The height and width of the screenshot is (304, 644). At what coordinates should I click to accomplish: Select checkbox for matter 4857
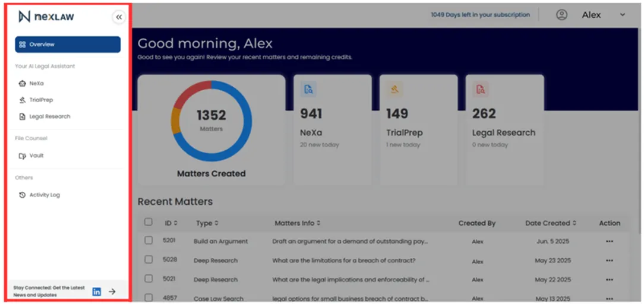149,298
